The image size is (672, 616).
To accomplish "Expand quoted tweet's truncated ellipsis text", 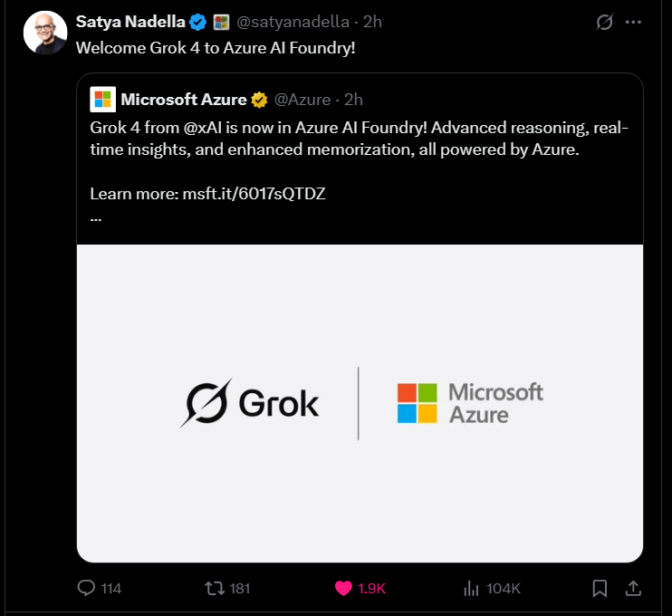I will coord(96,217).
